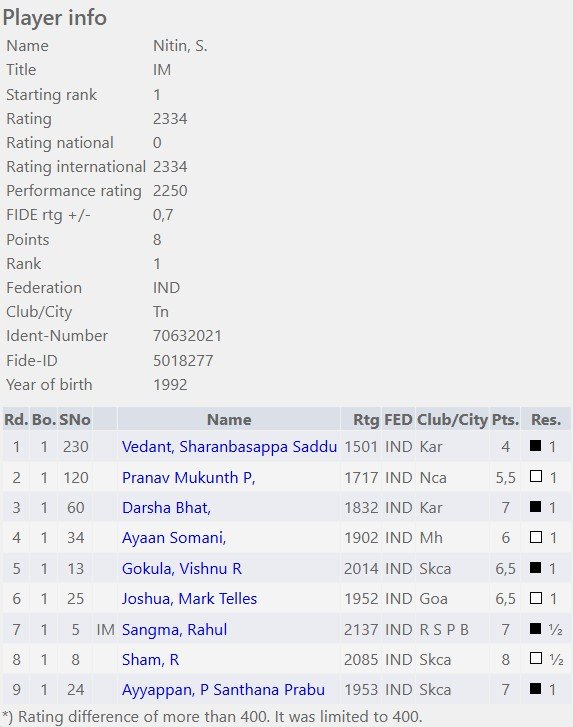Click the Name column header
Screen dimensions: 573x727
(229, 420)
